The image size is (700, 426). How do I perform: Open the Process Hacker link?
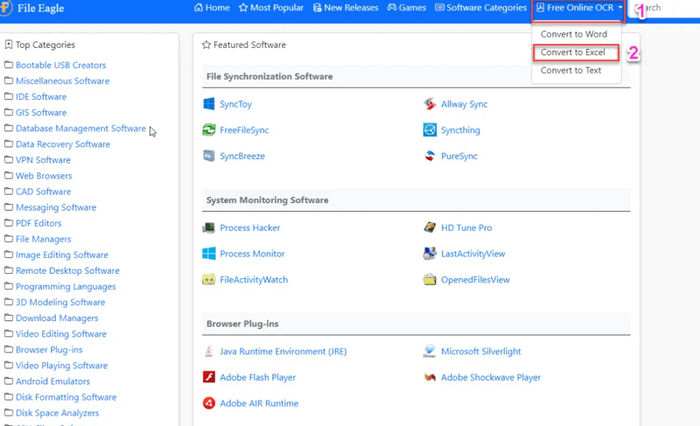(250, 228)
